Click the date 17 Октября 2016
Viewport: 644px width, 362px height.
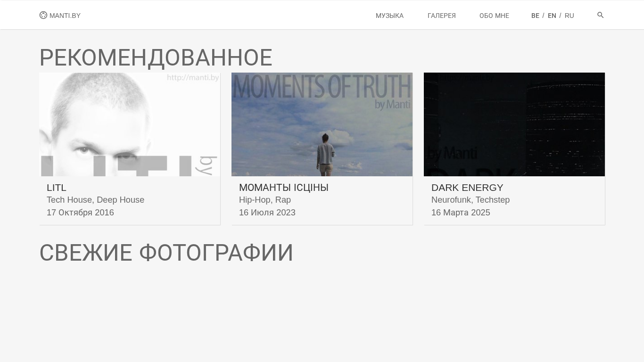(x=80, y=213)
